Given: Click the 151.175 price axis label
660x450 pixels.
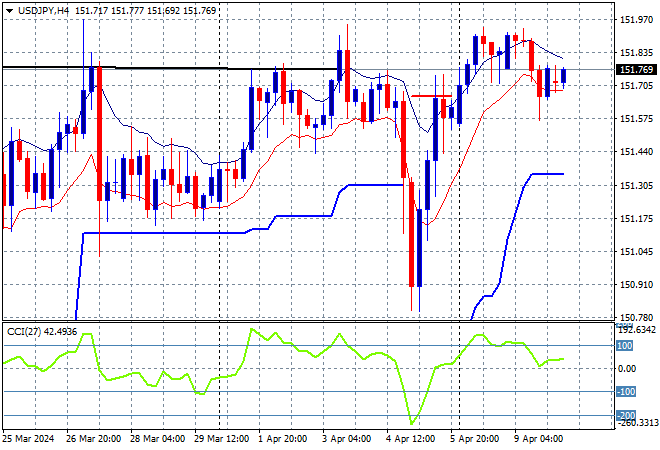Looking at the screenshot, I should pyautogui.click(x=636, y=218).
